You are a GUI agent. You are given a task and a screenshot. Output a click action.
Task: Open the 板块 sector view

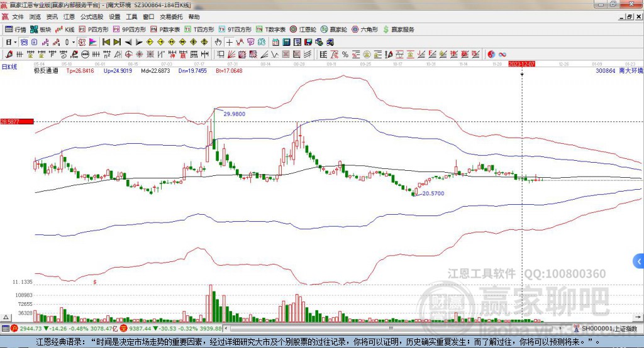[x=41, y=30]
